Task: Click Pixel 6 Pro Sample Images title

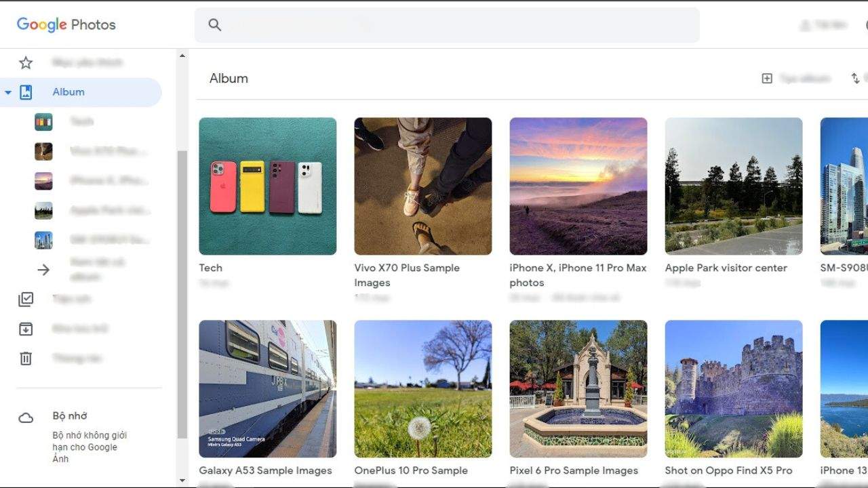Action: [574, 470]
